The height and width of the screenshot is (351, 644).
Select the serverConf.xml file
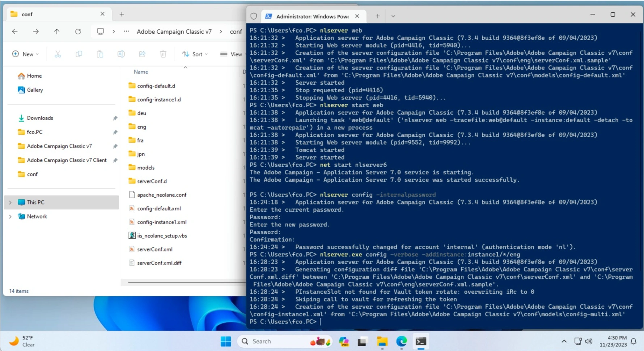pyautogui.click(x=155, y=249)
